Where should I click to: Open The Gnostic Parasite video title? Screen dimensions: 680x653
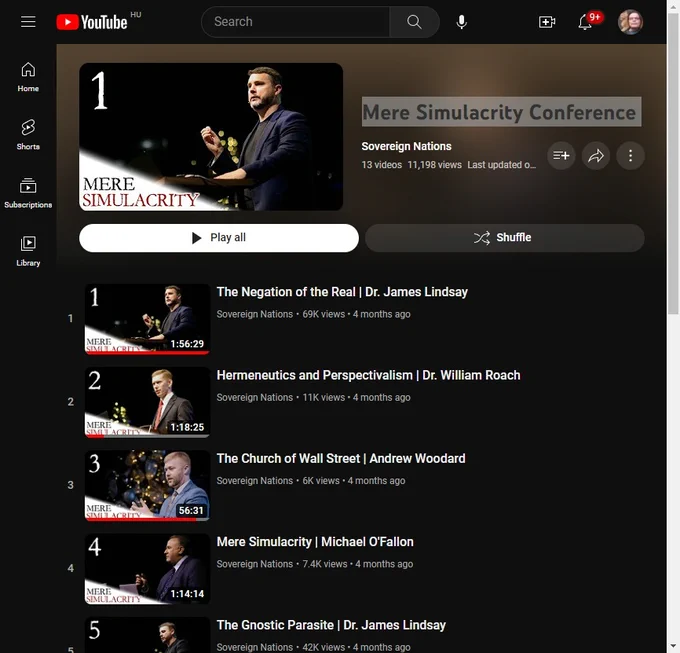(331, 625)
